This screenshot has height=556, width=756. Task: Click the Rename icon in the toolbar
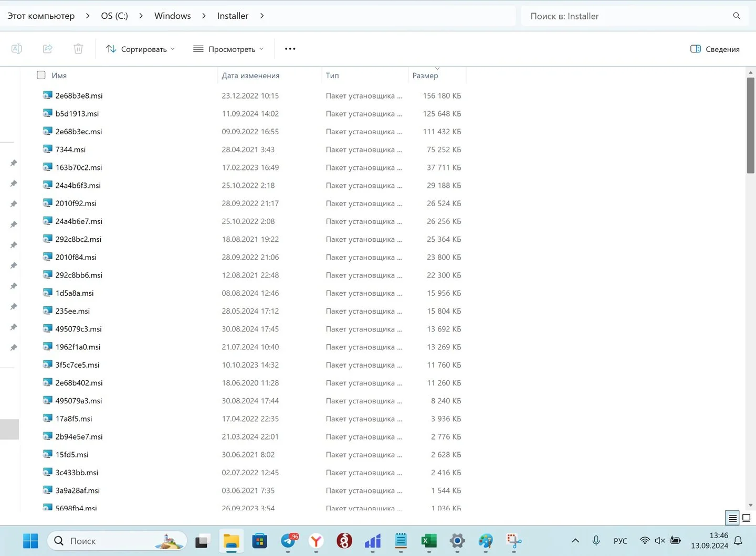pyautogui.click(x=16, y=49)
